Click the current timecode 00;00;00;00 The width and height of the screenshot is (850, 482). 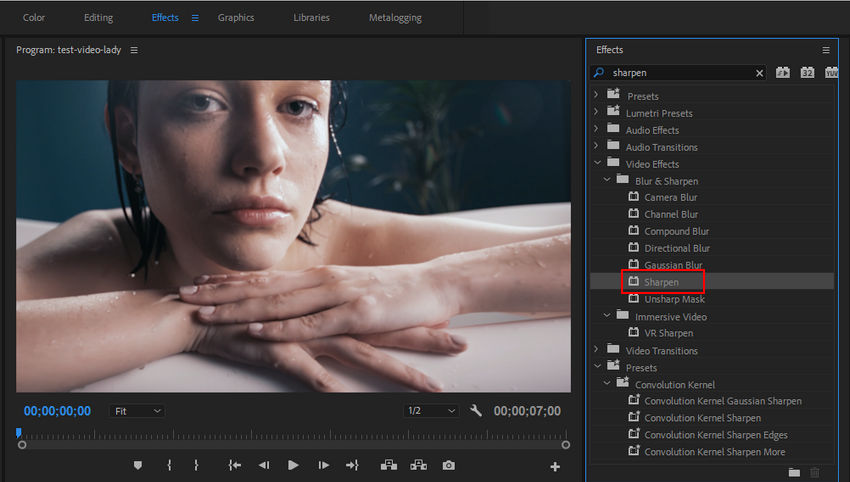[57, 411]
